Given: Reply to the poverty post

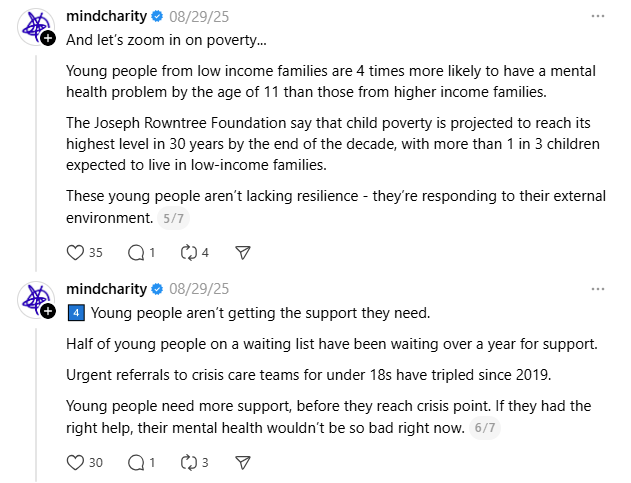Looking at the screenshot, I should coord(137,253).
